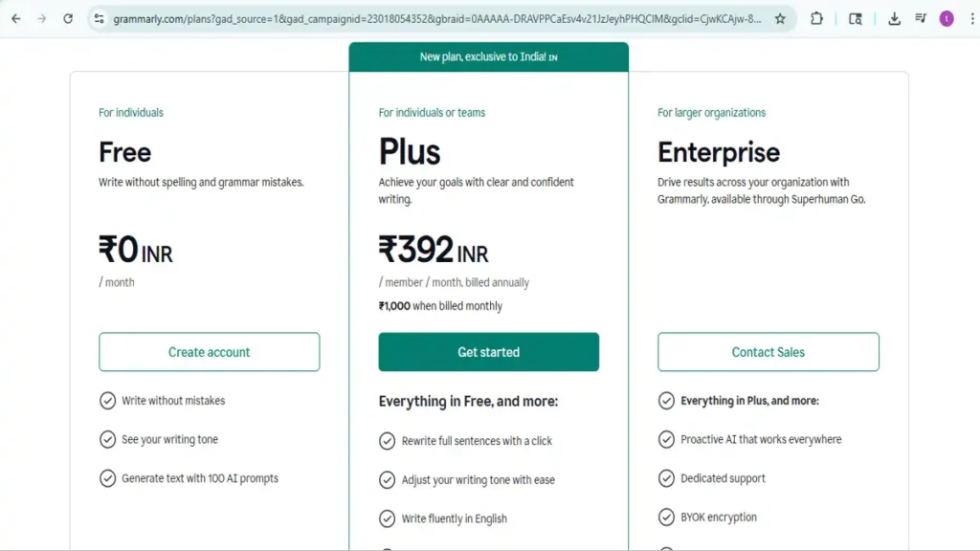Open the Downloads icon in the toolbar
The height and width of the screenshot is (551, 980).
[x=896, y=18]
